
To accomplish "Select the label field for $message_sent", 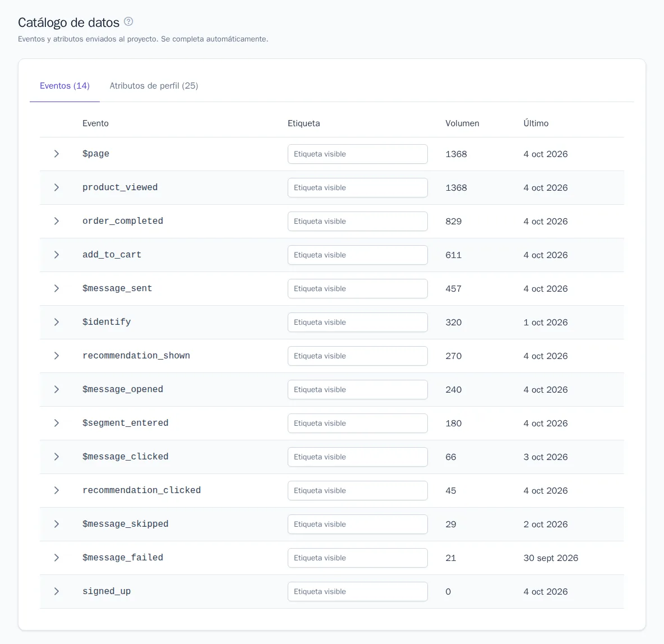I will click(357, 288).
